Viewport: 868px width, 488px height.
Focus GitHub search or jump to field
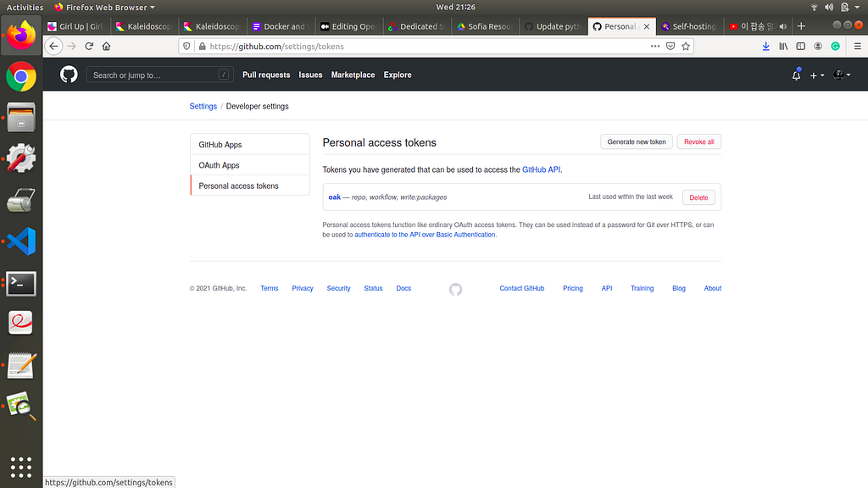[x=159, y=75]
